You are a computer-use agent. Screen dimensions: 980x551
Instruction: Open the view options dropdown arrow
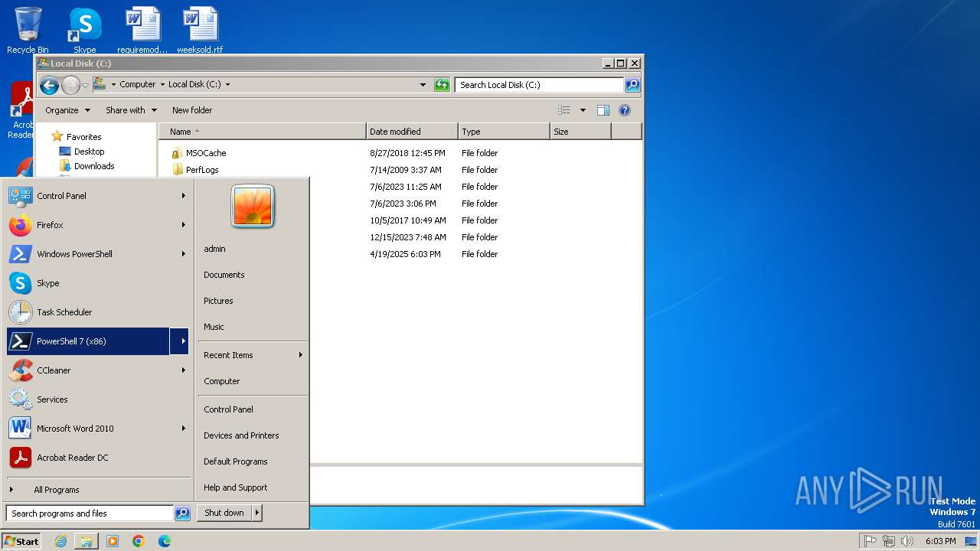[583, 110]
